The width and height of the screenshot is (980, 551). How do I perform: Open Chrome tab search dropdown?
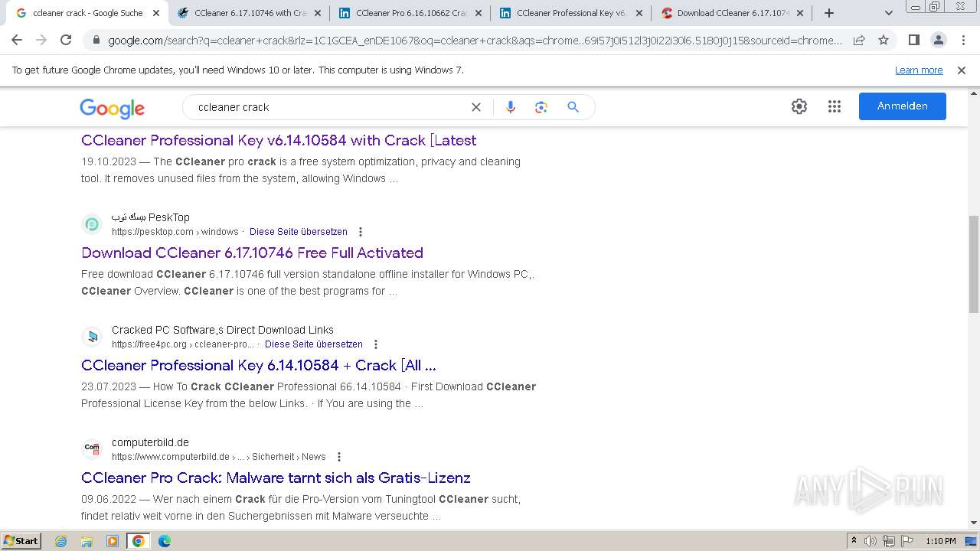(889, 13)
